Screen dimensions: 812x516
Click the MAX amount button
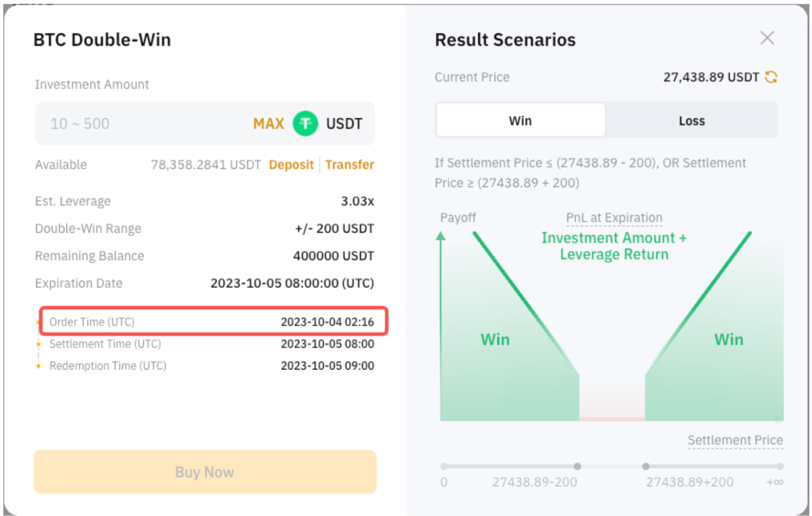pos(269,124)
